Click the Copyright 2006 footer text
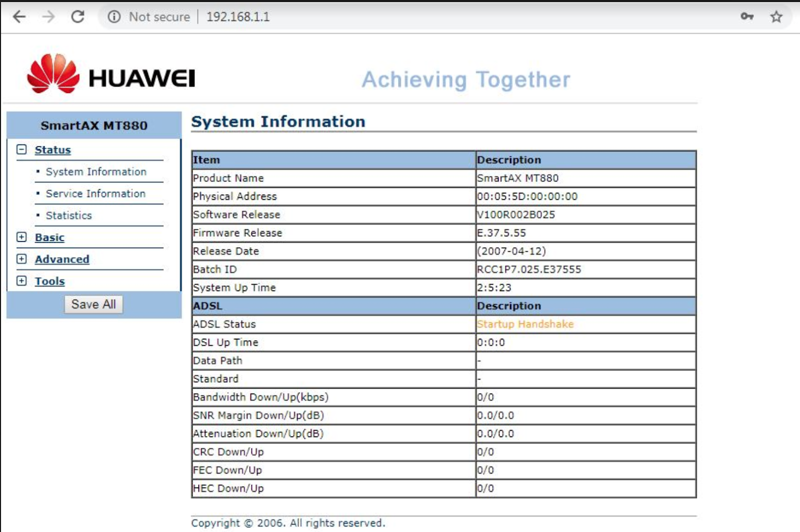 (x=288, y=523)
